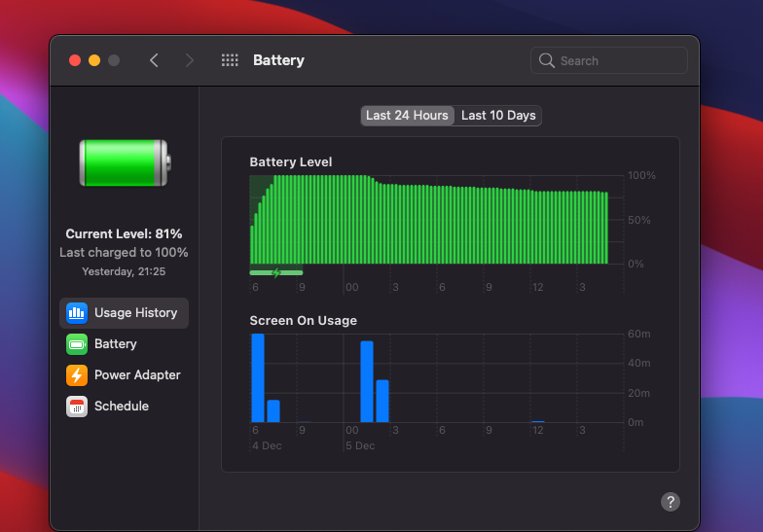763x532 pixels.
Task: Click the green Battery sidebar icon
Action: (x=77, y=344)
